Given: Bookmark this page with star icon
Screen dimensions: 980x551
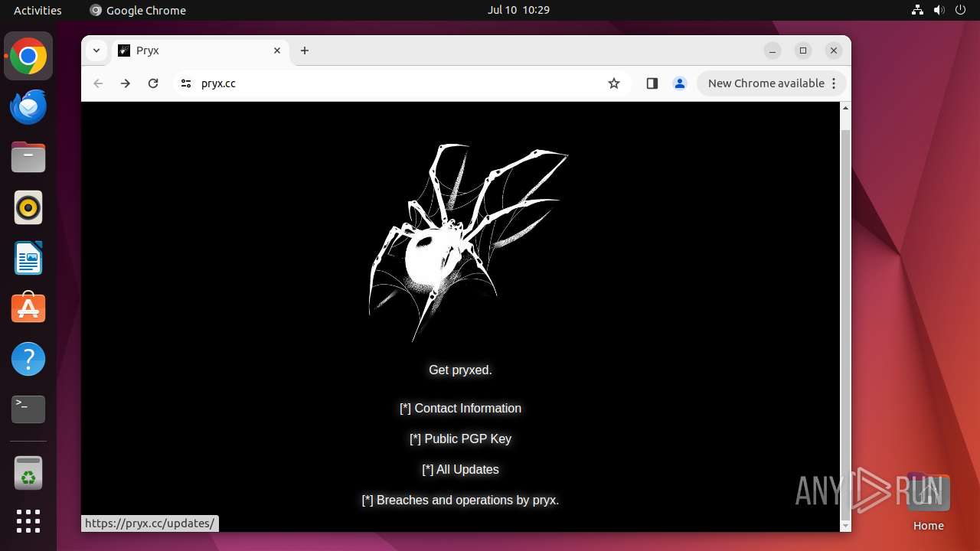Looking at the screenshot, I should coord(614,83).
